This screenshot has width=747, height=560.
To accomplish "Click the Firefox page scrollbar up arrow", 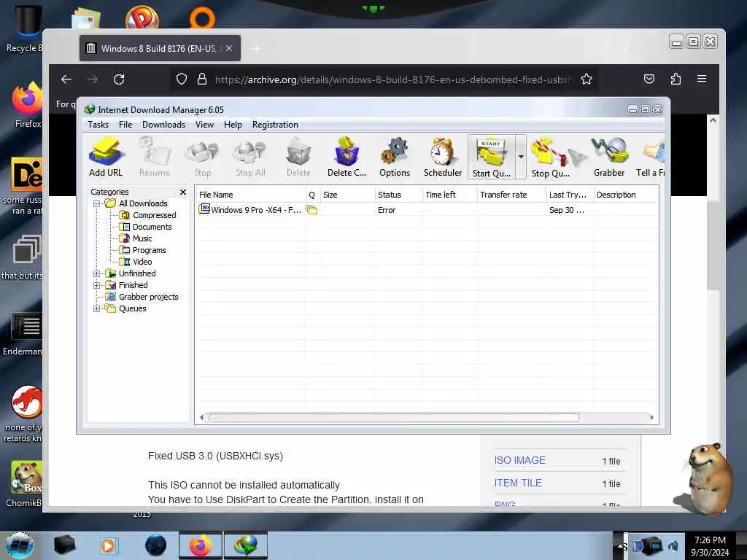I will click(x=713, y=121).
